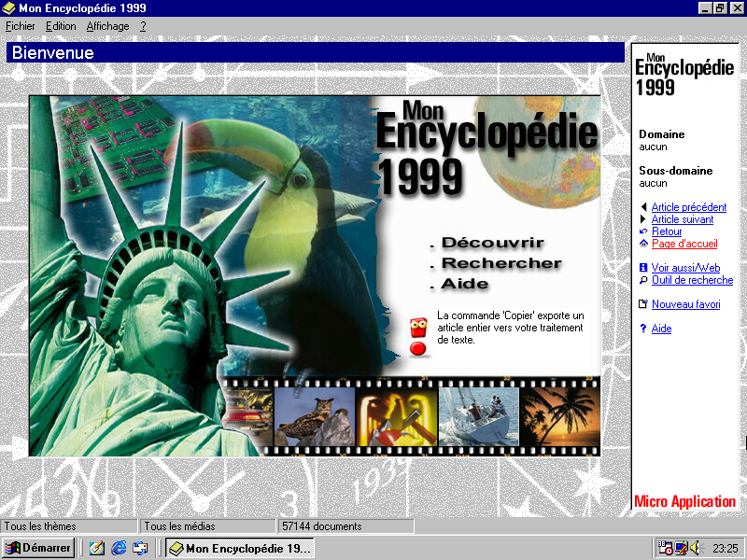Open the Edition menu
Viewport: 747px width, 560px height.
pyautogui.click(x=61, y=27)
